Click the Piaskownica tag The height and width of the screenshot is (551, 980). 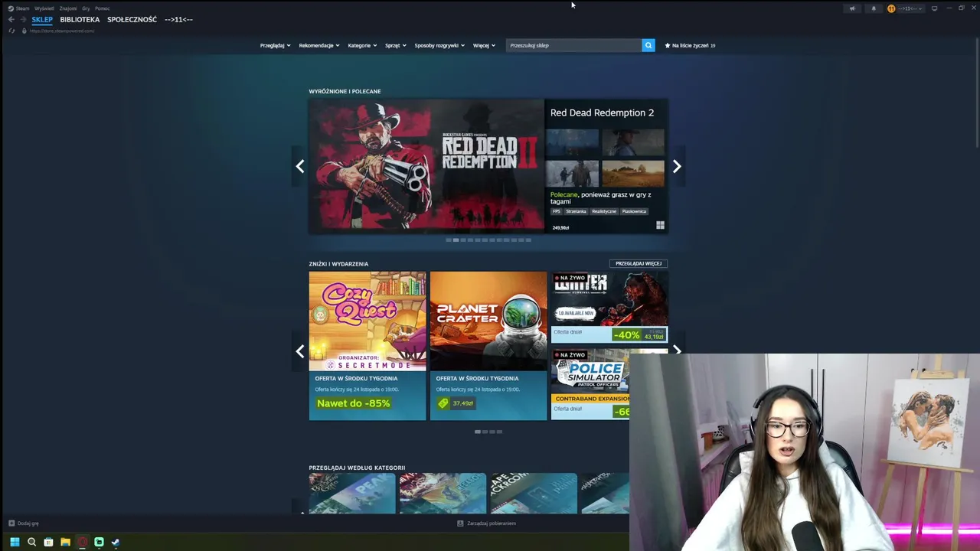click(634, 211)
